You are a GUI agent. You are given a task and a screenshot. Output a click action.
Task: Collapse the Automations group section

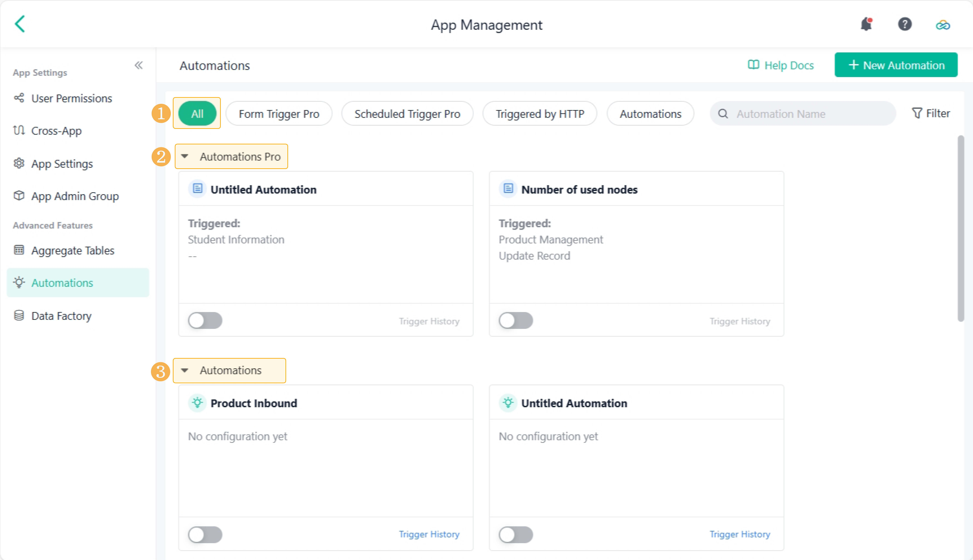click(185, 370)
